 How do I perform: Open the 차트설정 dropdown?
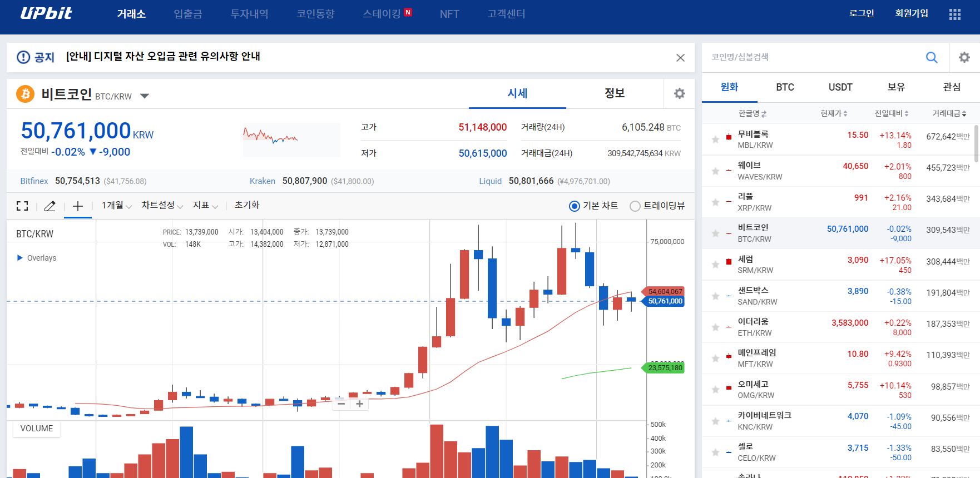(x=162, y=206)
